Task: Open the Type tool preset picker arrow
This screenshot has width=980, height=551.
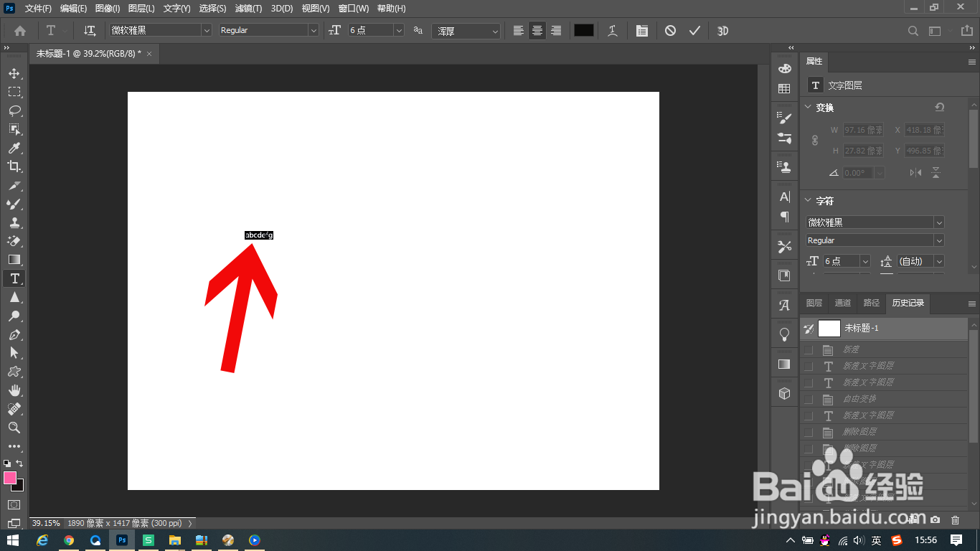Action: [66, 31]
